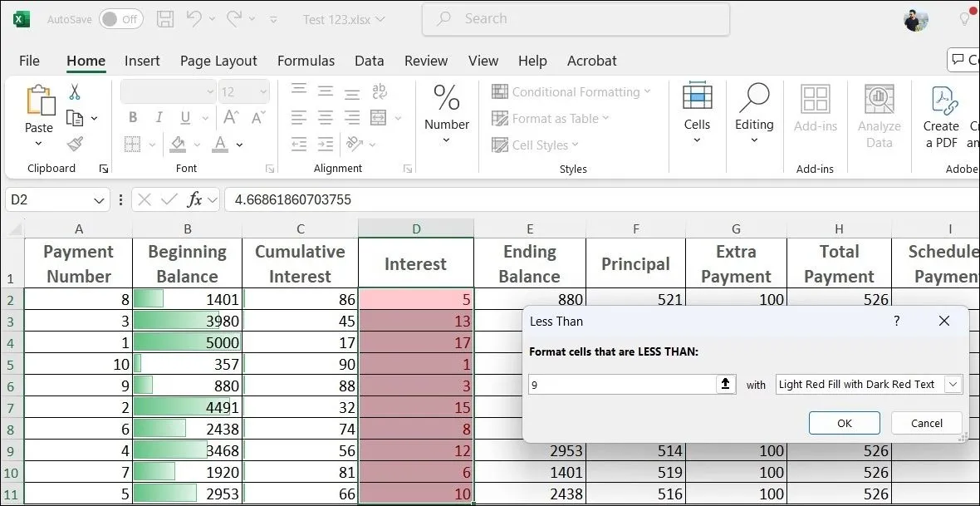The height and width of the screenshot is (506, 980).
Task: Toggle the AutoSave switch
Action: click(120, 19)
